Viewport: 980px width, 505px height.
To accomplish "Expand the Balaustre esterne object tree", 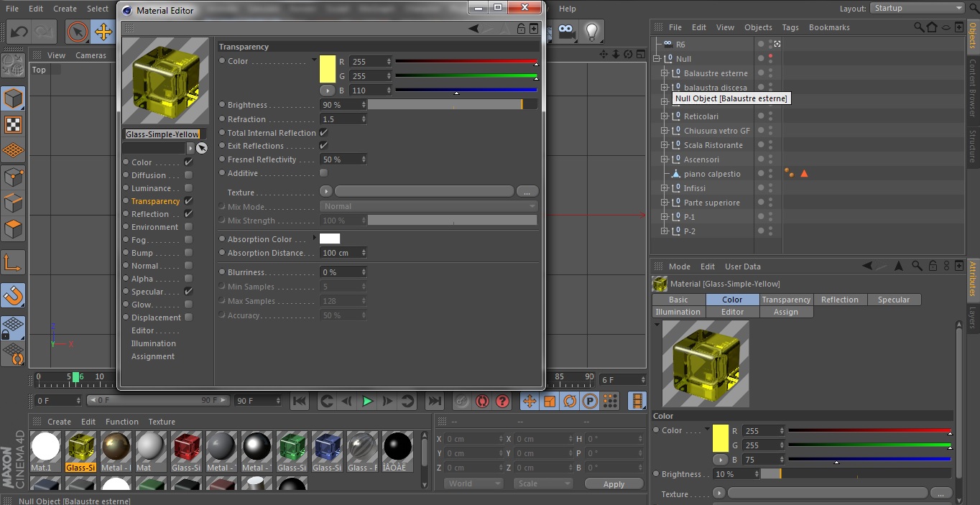I will pyautogui.click(x=664, y=73).
